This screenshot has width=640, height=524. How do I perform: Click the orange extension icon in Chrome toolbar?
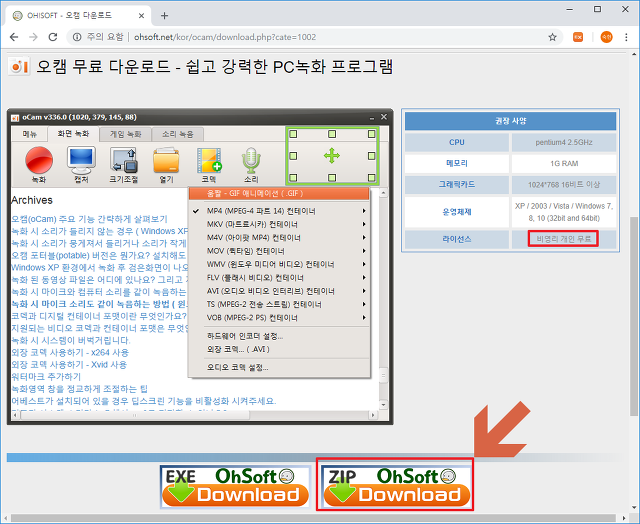[578, 37]
